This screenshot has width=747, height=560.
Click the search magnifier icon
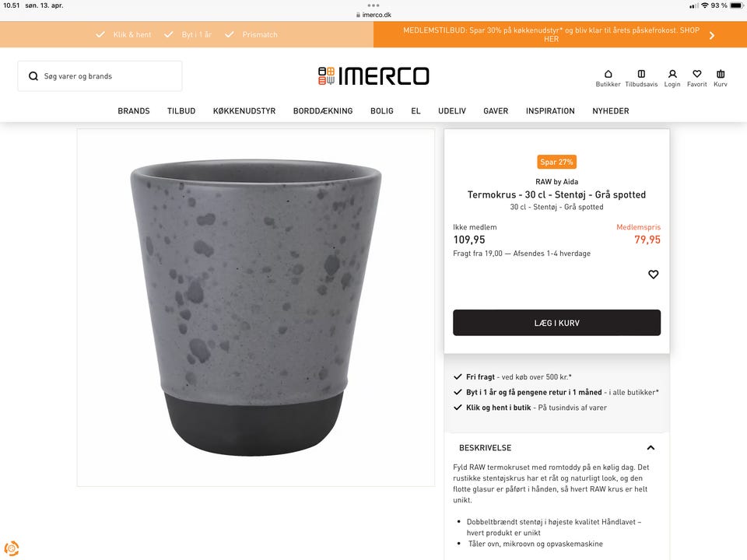(33, 76)
